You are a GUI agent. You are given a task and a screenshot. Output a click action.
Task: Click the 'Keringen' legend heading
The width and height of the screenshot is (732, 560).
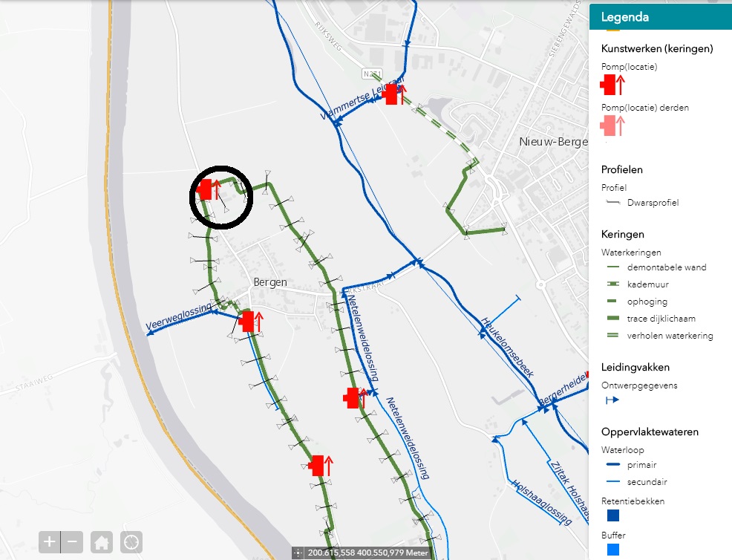point(622,234)
